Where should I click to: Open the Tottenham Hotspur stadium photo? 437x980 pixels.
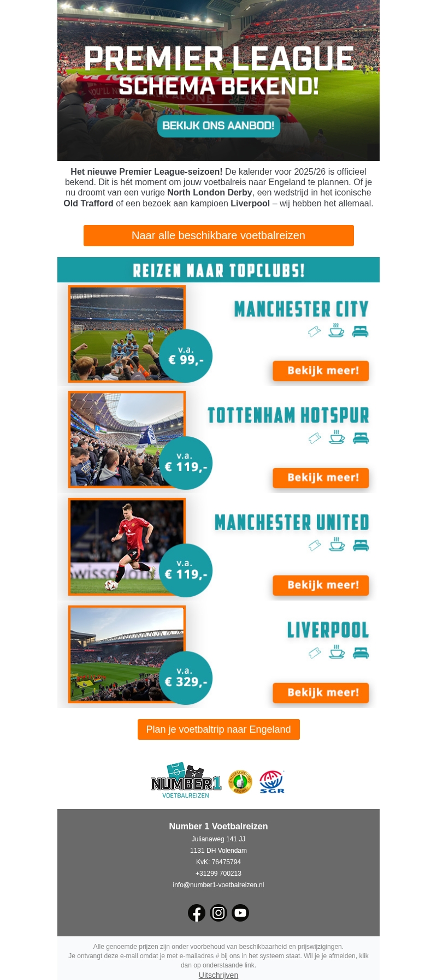point(120,437)
